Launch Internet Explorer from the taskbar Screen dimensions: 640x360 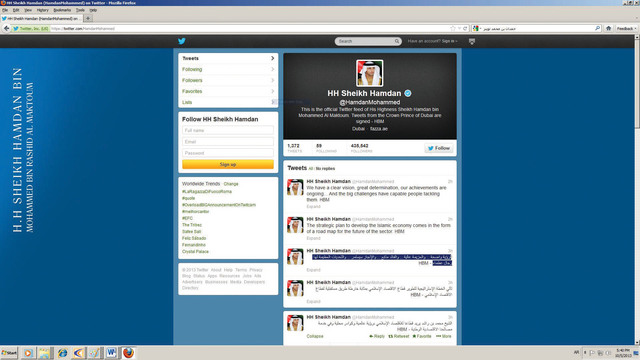coord(62,353)
